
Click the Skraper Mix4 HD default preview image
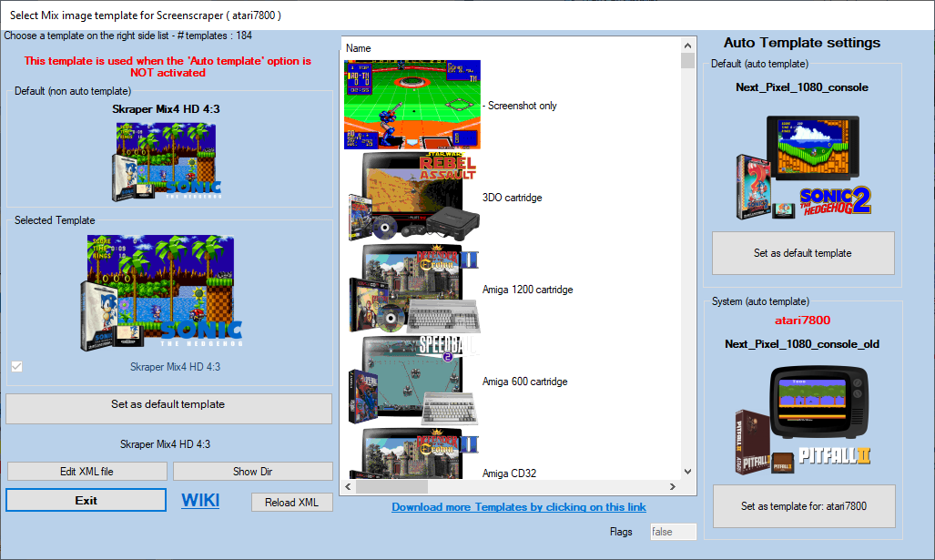(x=167, y=161)
